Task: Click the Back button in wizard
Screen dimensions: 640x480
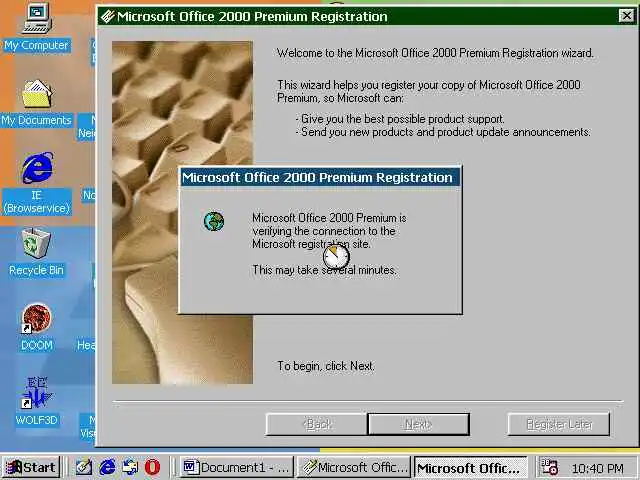Action: 316,424
